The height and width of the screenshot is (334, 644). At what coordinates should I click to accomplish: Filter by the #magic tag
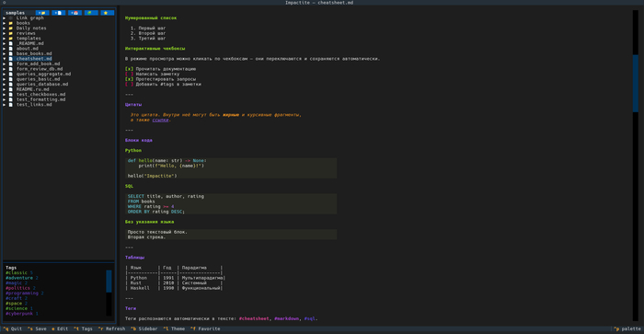(14, 283)
